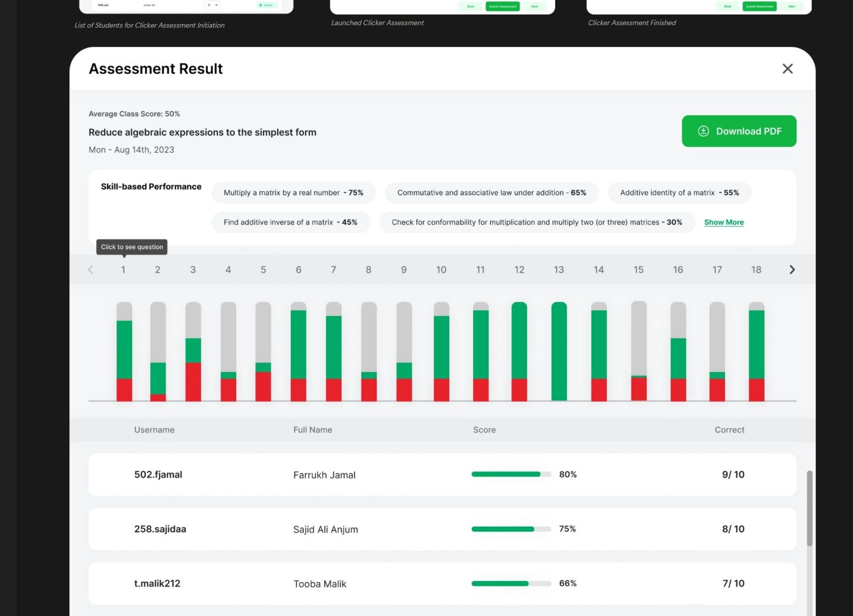The width and height of the screenshot is (853, 616).
Task: Go to previous page of question numbers
Action: click(90, 270)
